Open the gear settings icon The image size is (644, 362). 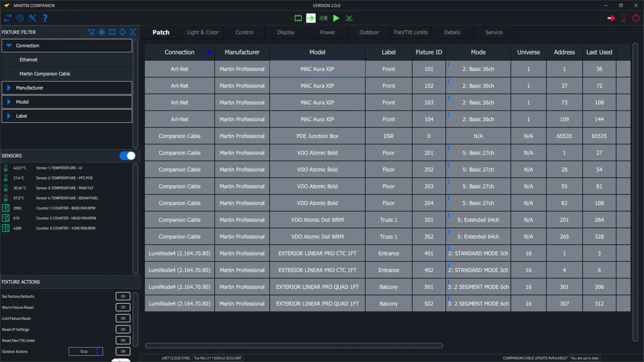tap(20, 18)
